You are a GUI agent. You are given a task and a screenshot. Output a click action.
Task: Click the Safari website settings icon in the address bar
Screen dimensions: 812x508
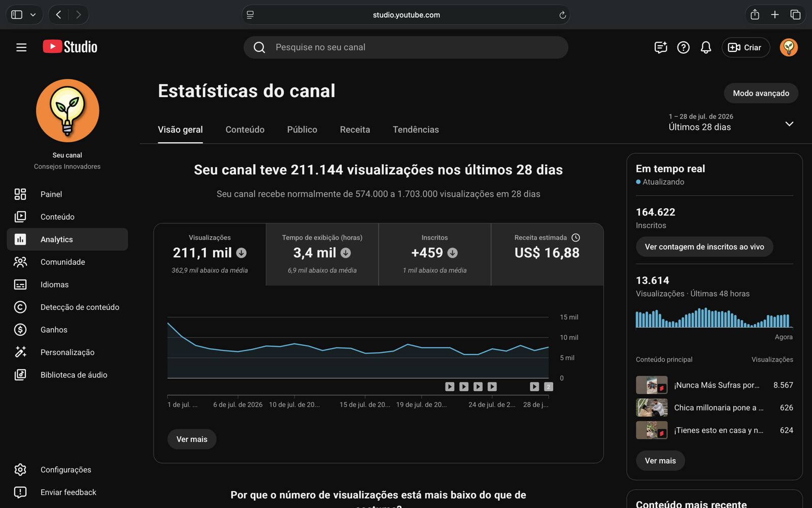pyautogui.click(x=250, y=15)
